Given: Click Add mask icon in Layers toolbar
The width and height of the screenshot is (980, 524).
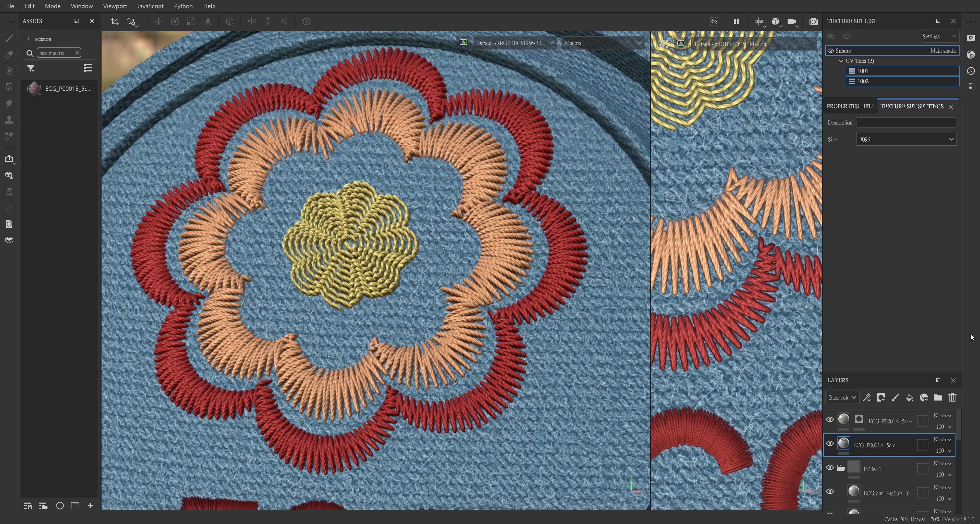Looking at the screenshot, I should pyautogui.click(x=881, y=397).
